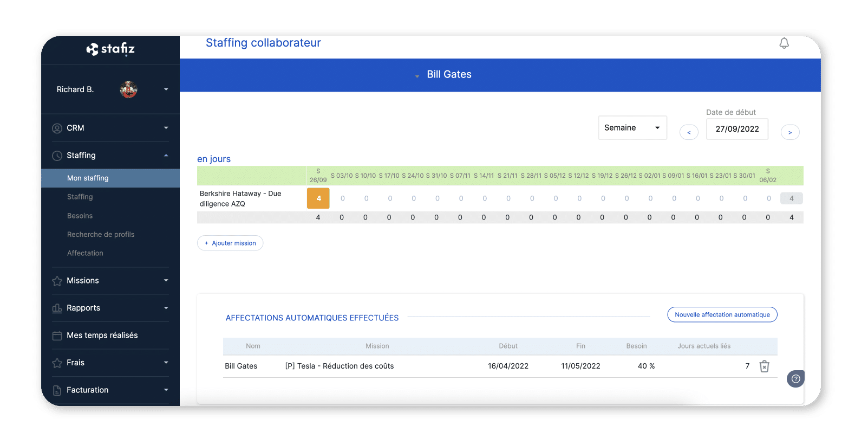
Task: Click the Besoin column header
Action: [x=636, y=346]
